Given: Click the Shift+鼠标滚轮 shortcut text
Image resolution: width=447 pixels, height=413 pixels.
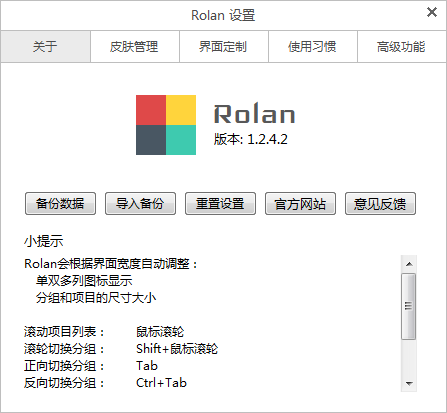Looking at the screenshot, I should pos(177,349).
